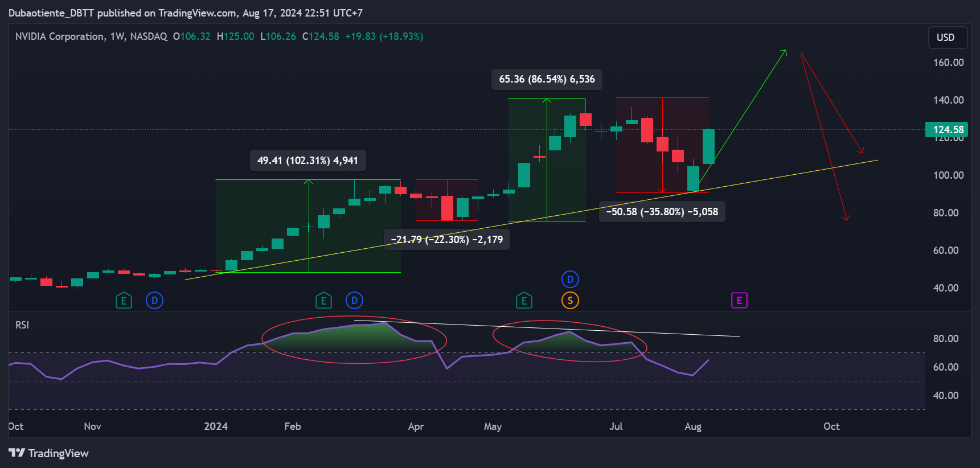Click the 2024 label on time axis
This screenshot has width=980, height=468.
click(x=216, y=426)
